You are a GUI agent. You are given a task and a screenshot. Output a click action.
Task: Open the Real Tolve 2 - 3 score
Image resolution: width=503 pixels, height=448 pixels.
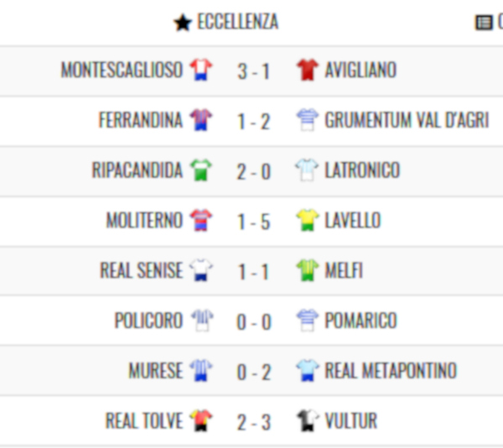(x=253, y=422)
